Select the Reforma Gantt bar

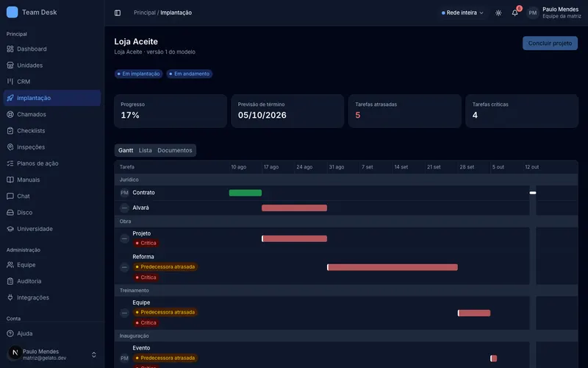point(392,267)
